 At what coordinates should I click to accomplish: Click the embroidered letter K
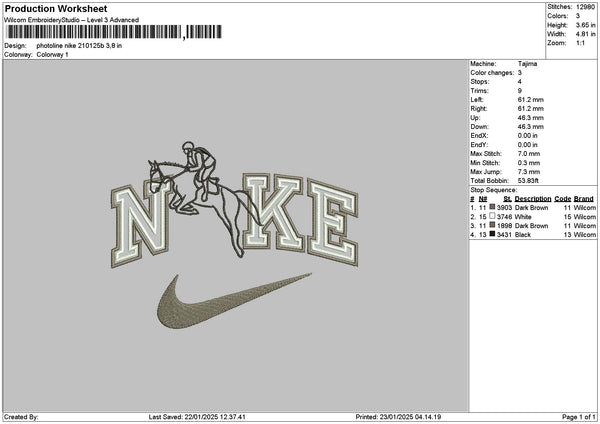pos(275,213)
